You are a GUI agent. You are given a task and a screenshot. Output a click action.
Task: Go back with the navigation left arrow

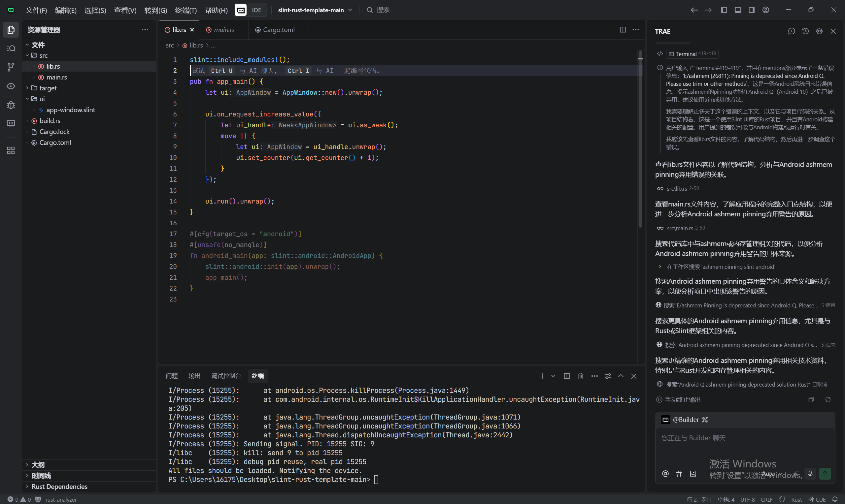pyautogui.click(x=694, y=10)
